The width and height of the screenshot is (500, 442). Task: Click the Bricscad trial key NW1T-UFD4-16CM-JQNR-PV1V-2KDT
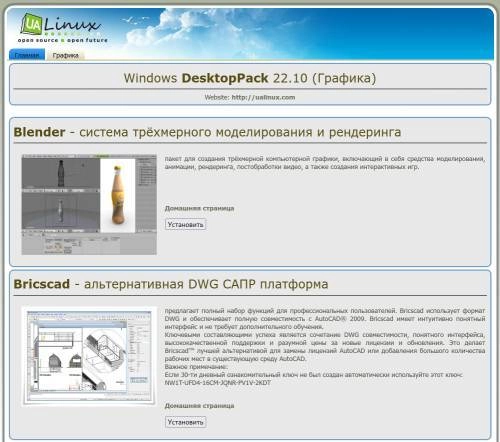coord(218,383)
